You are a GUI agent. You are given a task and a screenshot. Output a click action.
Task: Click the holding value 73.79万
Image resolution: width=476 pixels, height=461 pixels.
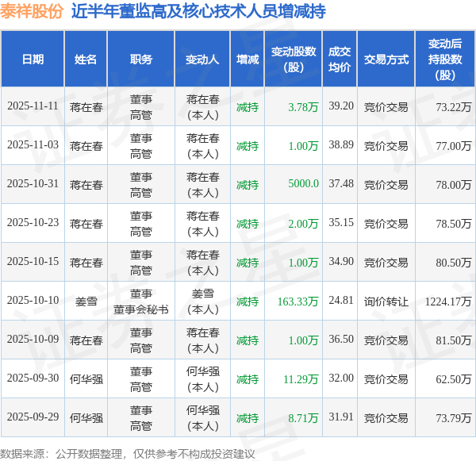click(x=454, y=418)
